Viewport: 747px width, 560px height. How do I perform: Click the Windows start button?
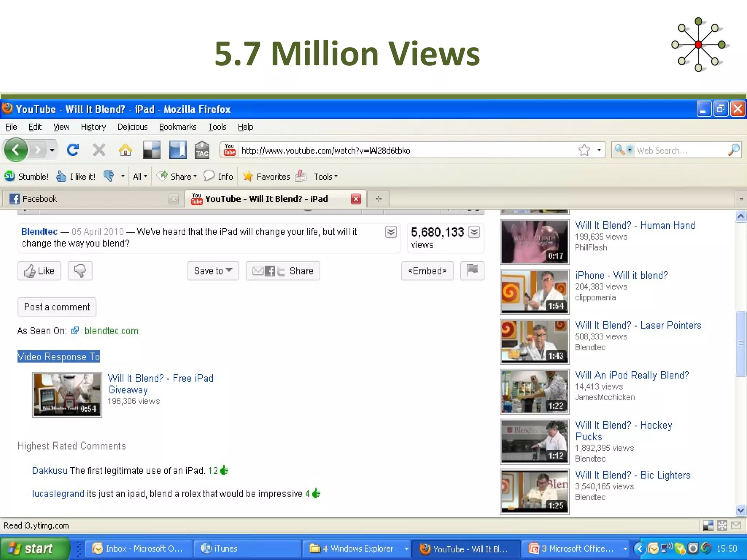point(35,548)
